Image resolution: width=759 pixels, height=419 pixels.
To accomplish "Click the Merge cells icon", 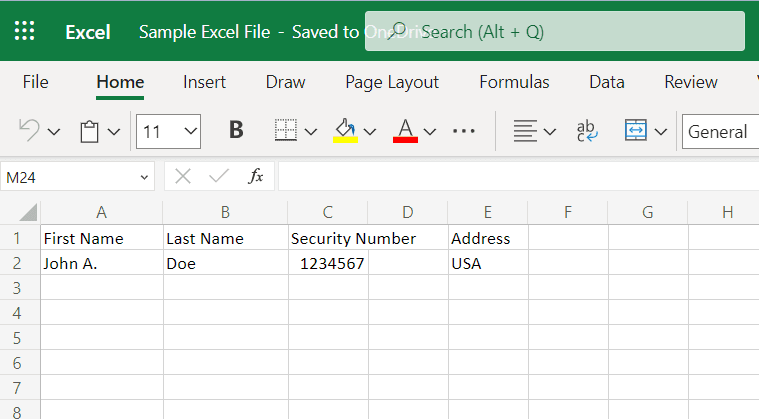I will tap(636, 131).
